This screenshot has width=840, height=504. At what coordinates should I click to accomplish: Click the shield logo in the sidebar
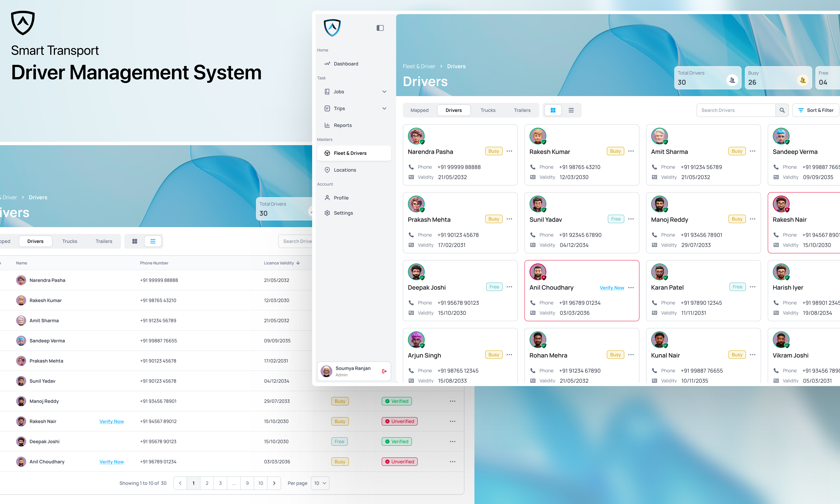coord(332,28)
